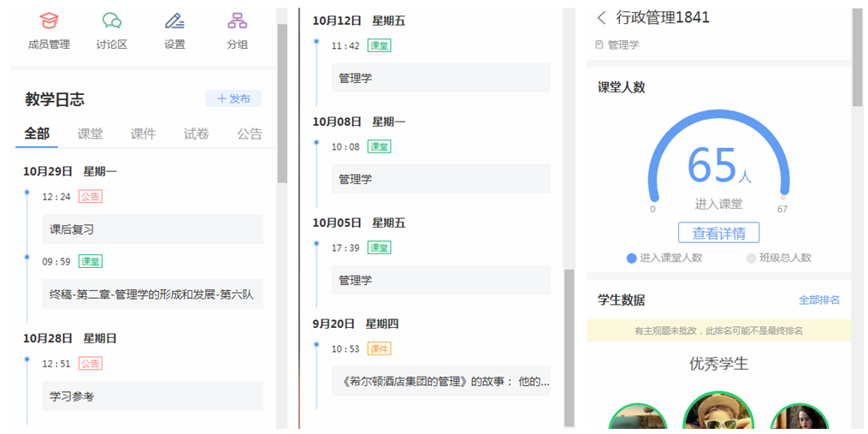Image resolution: width=868 pixels, height=434 pixels.
Task: Click the small document icon beside 管理学
Action: [x=599, y=45]
